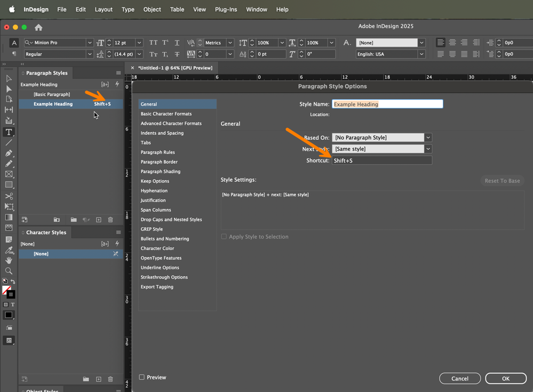Select Indents and Spacing category
This screenshot has width=533, height=392.
(x=177, y=133)
